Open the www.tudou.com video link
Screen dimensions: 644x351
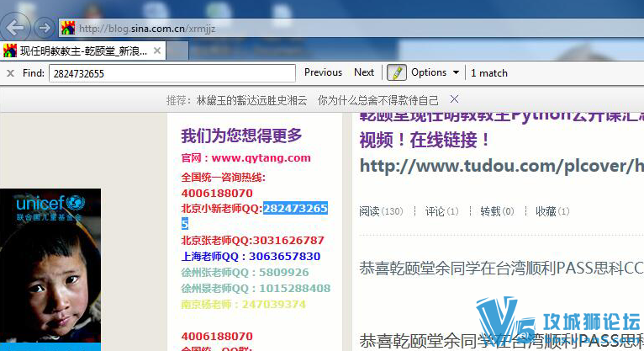501,166
